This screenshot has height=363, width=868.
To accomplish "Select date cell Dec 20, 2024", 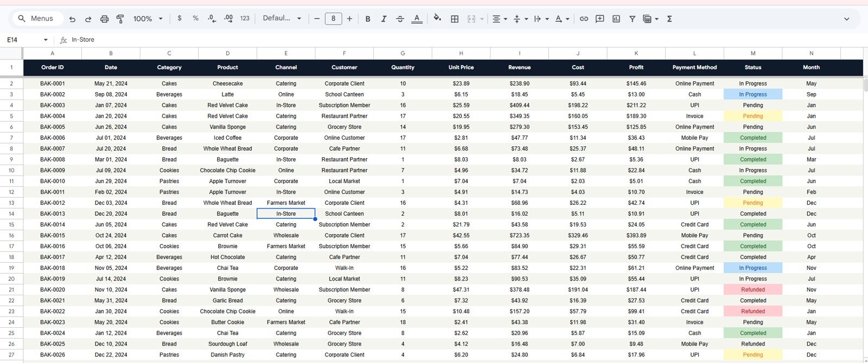I will 111,213.
